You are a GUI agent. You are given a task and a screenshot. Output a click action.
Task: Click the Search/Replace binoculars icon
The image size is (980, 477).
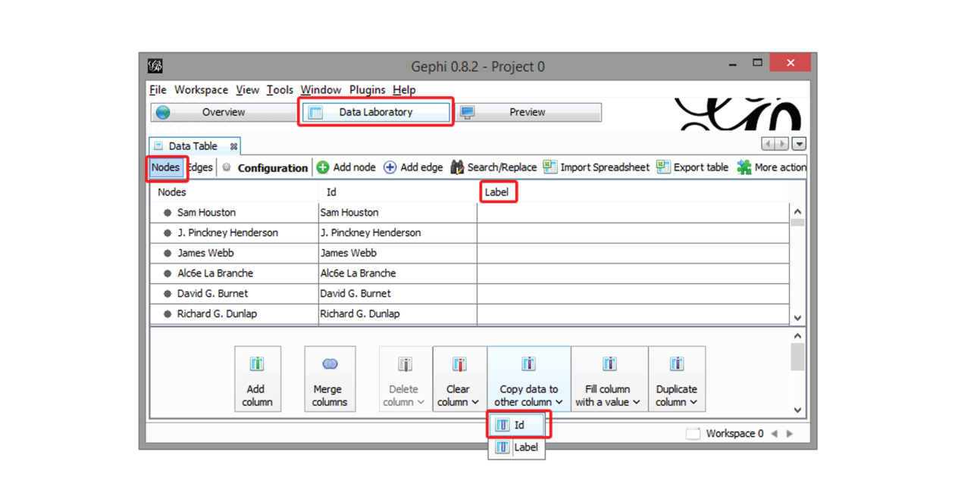pyautogui.click(x=457, y=167)
